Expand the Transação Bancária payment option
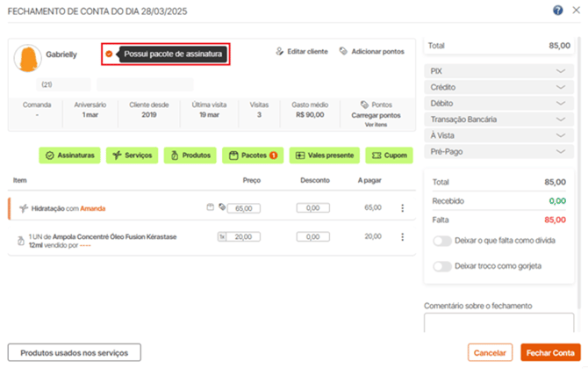The image size is (588, 369). pyautogui.click(x=499, y=119)
